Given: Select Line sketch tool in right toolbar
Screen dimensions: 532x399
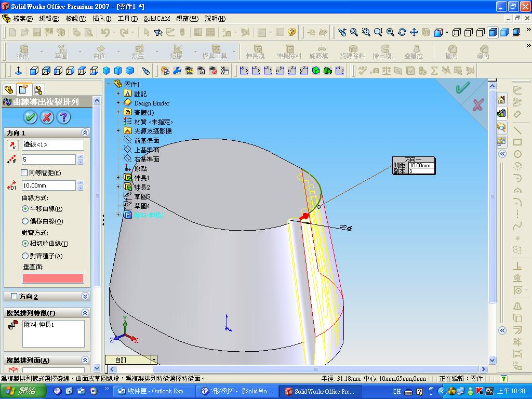Looking at the screenshot, I should tap(517, 130).
